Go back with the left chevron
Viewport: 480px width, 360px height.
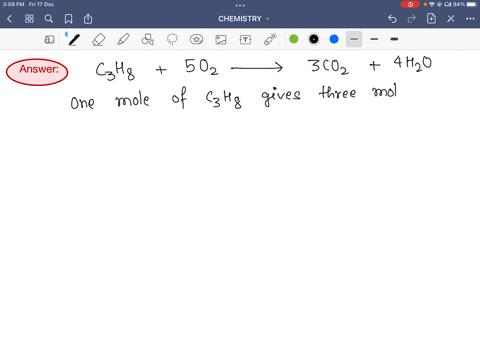point(9,19)
